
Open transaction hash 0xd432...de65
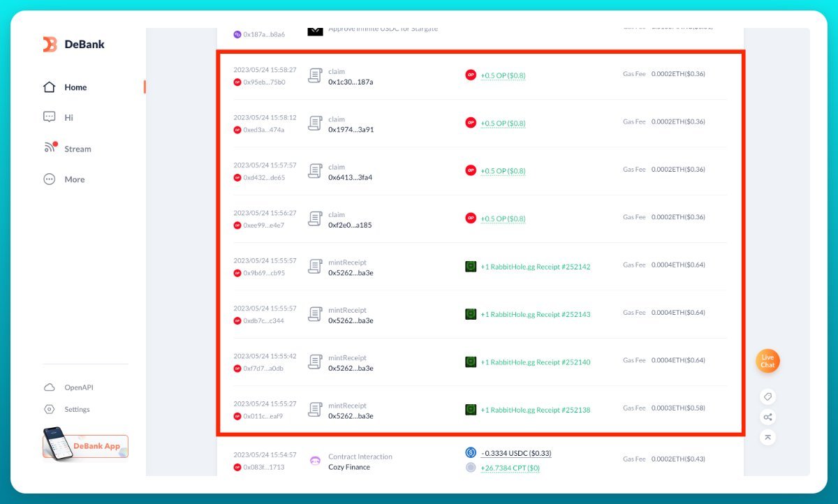pyautogui.click(x=264, y=177)
